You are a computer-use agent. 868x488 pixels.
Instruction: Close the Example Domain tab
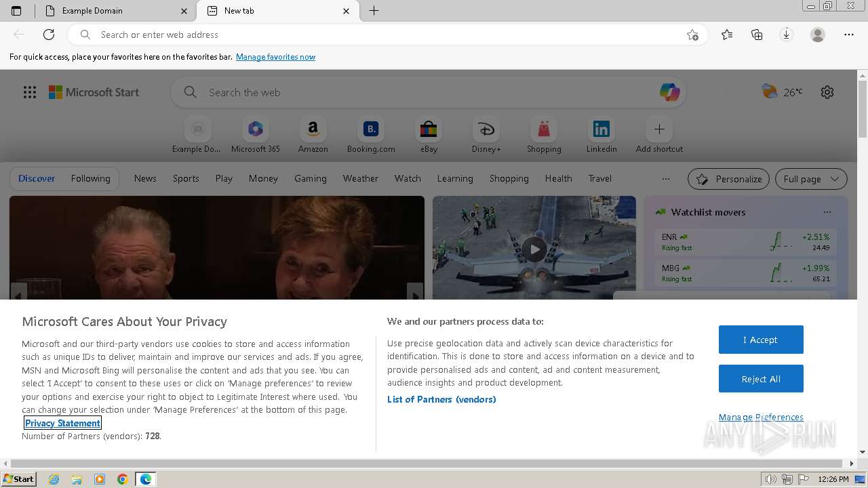184,11
